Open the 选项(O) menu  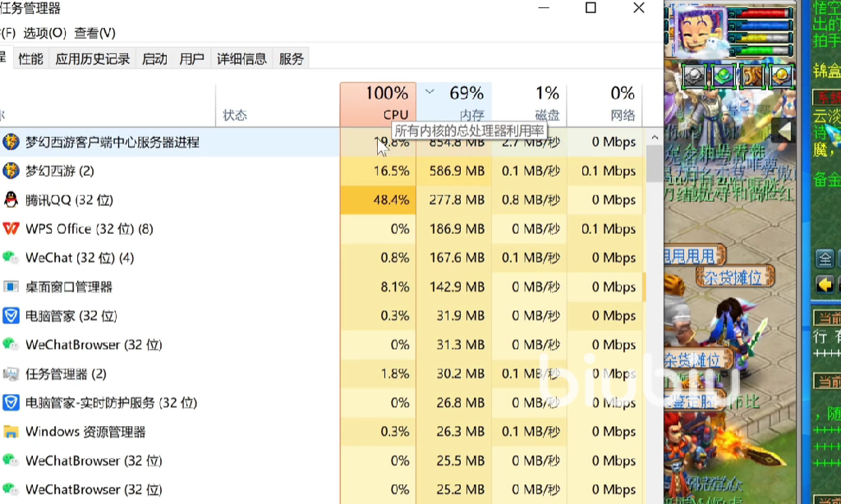(44, 33)
